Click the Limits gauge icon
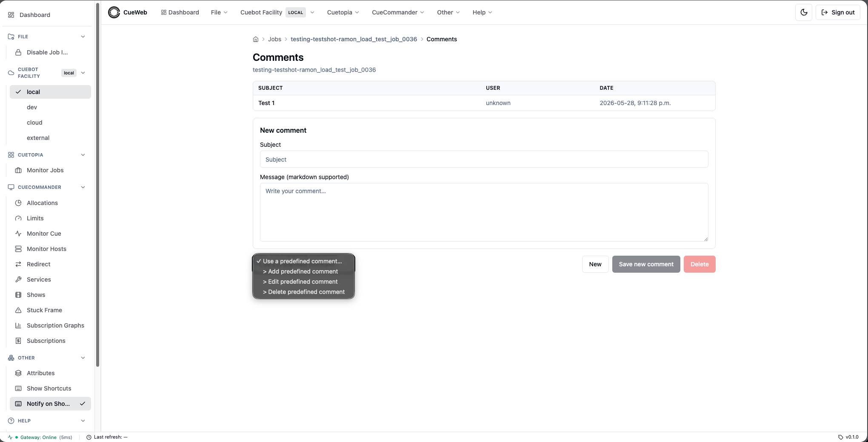This screenshot has width=868, height=442. point(18,218)
